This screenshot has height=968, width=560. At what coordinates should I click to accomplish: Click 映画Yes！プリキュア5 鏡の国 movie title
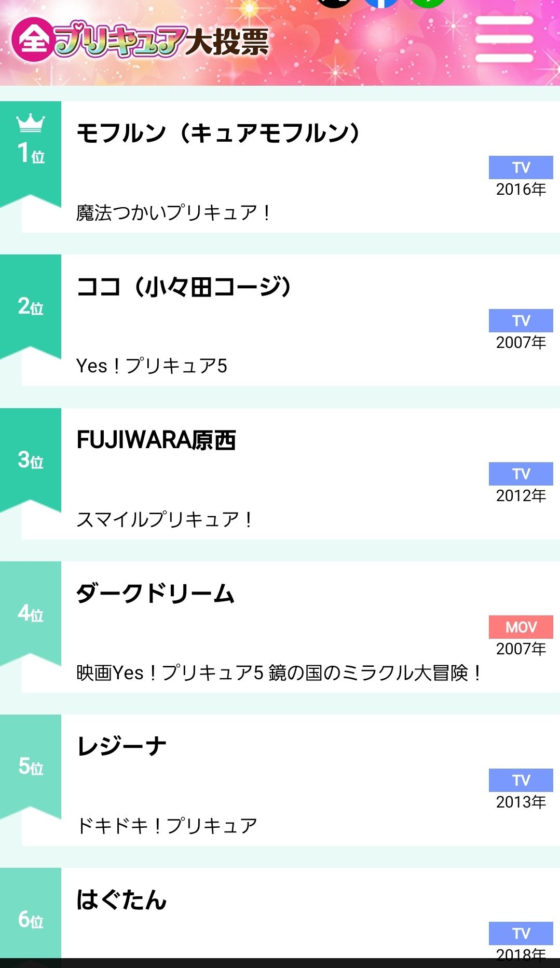point(279,673)
